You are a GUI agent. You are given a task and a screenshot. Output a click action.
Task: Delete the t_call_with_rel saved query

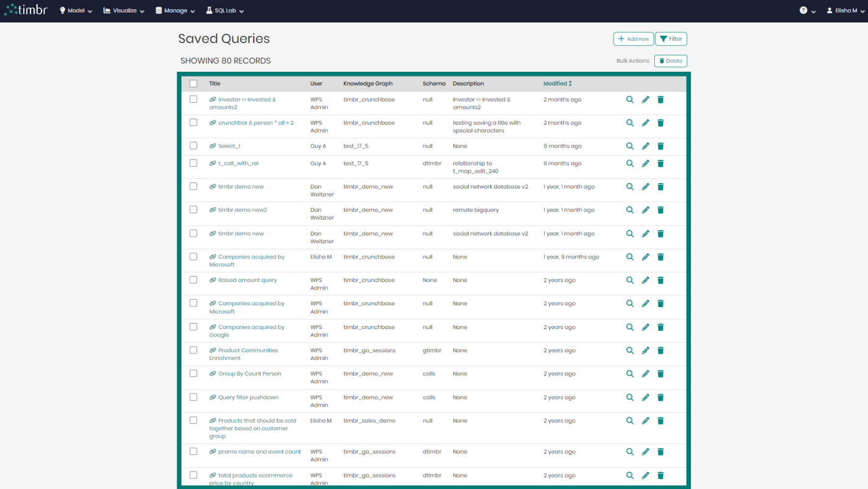tap(660, 163)
